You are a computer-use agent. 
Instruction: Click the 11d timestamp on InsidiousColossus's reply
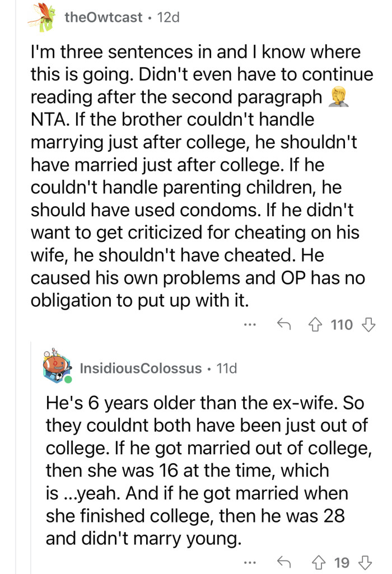coord(227,367)
